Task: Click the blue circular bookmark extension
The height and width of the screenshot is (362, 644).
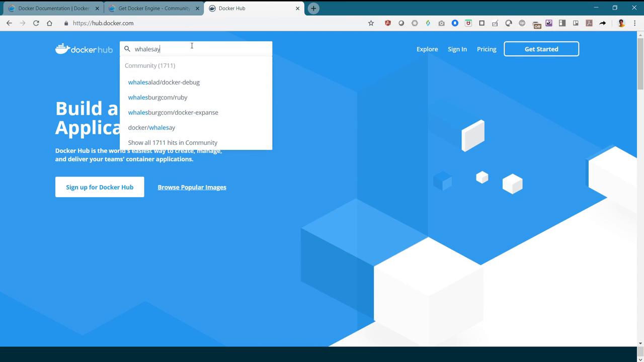Action: [455, 23]
